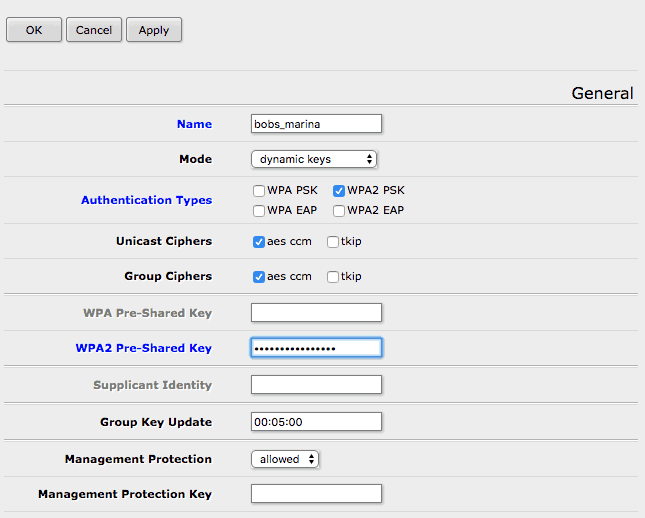Uncheck aes ccm under Group Ciphers

259,277
